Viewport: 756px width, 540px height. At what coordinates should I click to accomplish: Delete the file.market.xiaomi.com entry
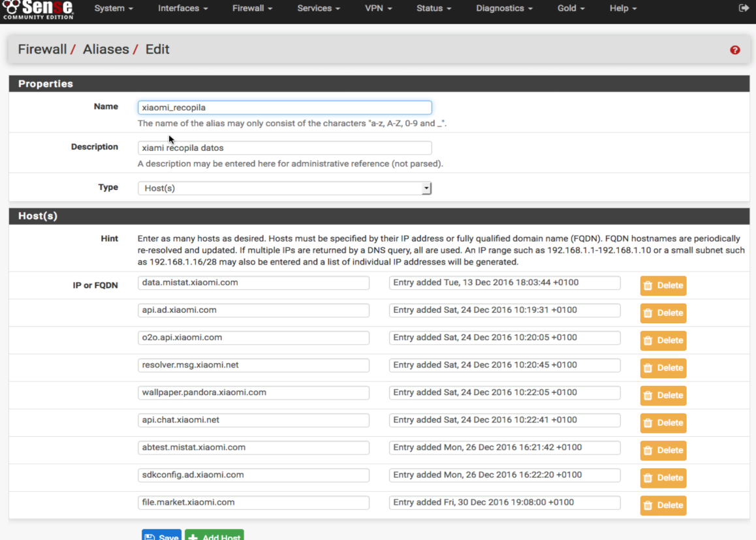(x=663, y=505)
